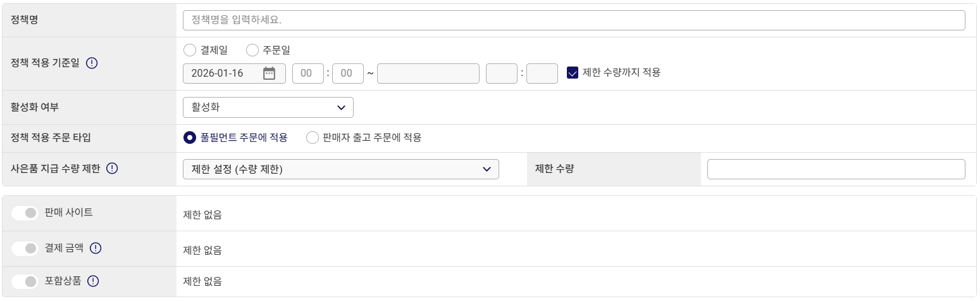Screen dimensions: 980x301
Task: Expand the 제한 설정 (수량 제한) dropdown
Action: 340,169
